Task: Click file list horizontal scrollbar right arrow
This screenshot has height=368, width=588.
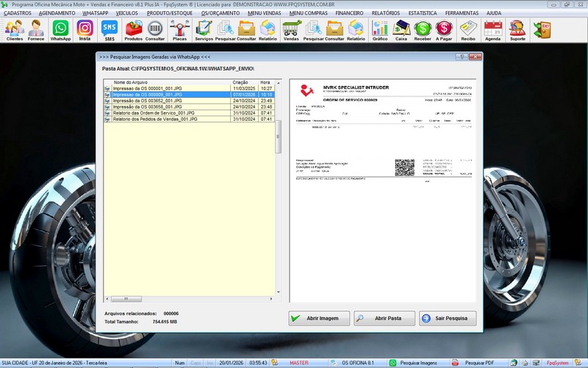Action: coord(271,299)
